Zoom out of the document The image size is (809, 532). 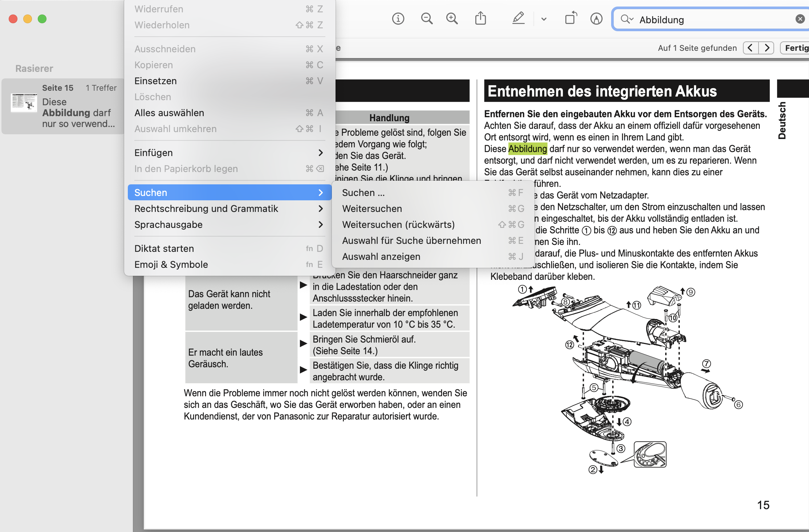pos(427,19)
